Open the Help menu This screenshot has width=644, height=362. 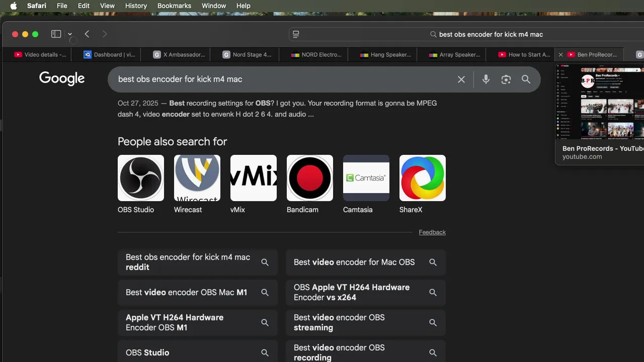tap(243, 6)
